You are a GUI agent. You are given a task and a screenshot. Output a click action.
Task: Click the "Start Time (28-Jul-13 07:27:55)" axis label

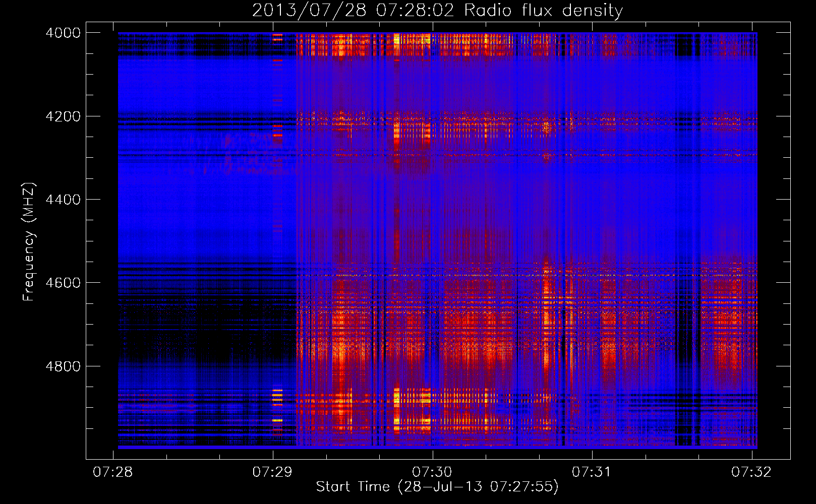point(437,487)
